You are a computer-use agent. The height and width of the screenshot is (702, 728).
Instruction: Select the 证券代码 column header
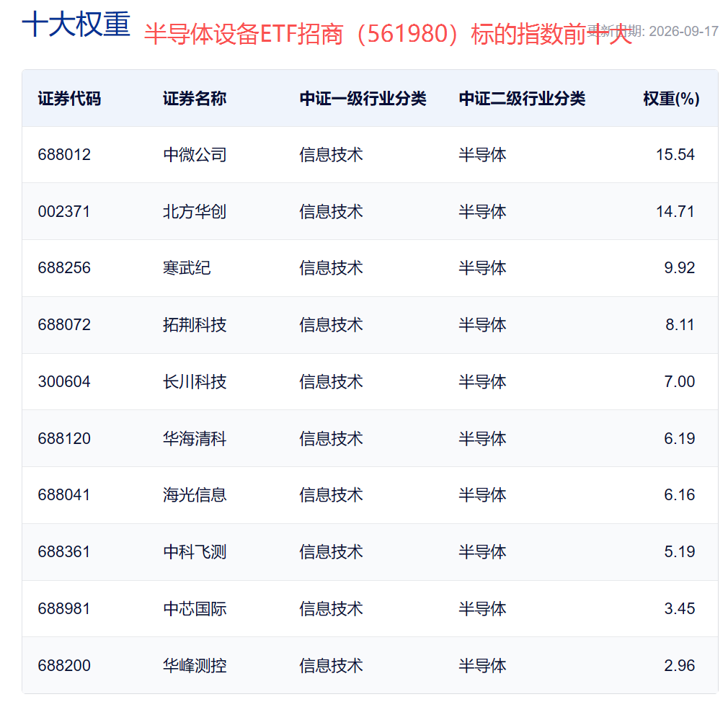click(69, 99)
